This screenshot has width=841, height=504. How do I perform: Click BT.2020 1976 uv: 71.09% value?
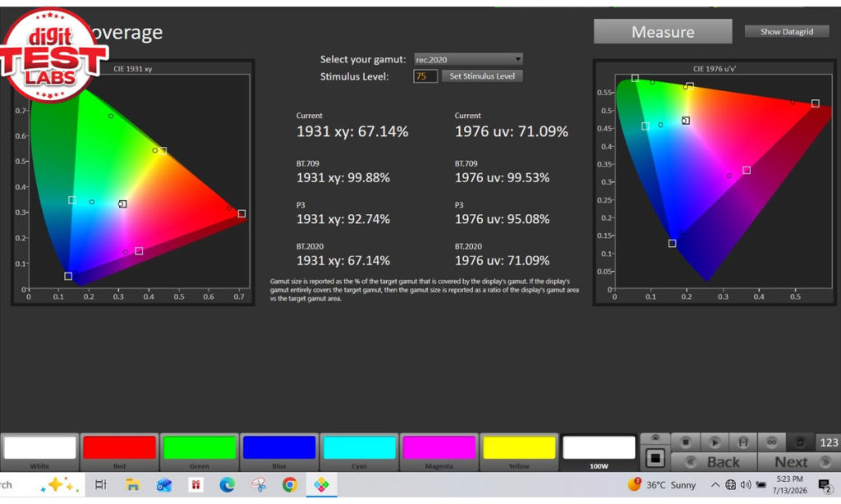click(502, 260)
